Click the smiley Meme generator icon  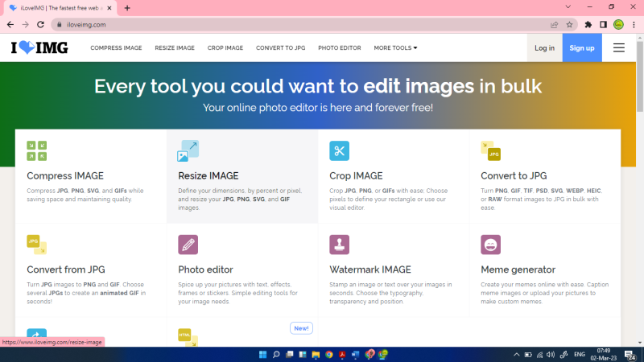pos(491,245)
